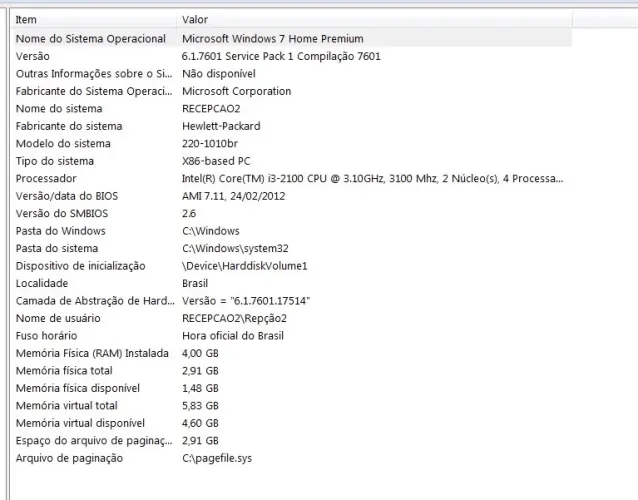This screenshot has width=638, height=500.
Task: Select the "Versão do SMBIOS" row label
Action: tap(62, 214)
